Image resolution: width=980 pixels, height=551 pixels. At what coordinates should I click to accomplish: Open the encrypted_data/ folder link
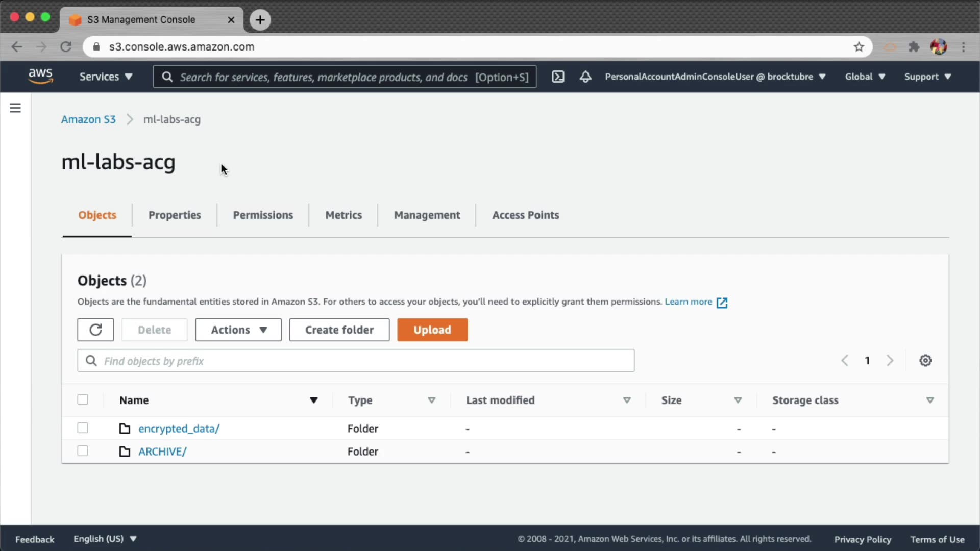click(x=179, y=429)
